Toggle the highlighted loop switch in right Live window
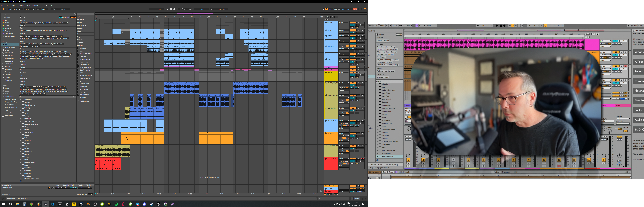Screen dimensions: 644x207 pyautogui.click(x=545, y=25)
